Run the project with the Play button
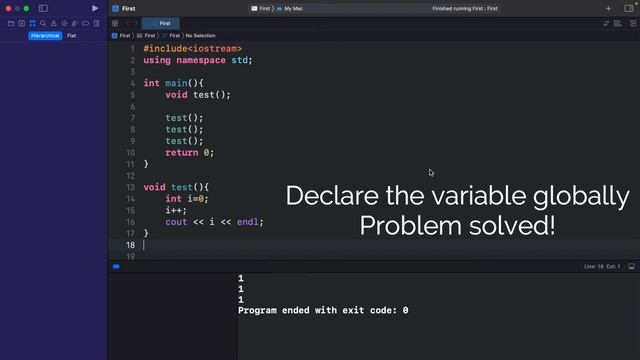Viewport: 640px width, 360px height. 95,8
